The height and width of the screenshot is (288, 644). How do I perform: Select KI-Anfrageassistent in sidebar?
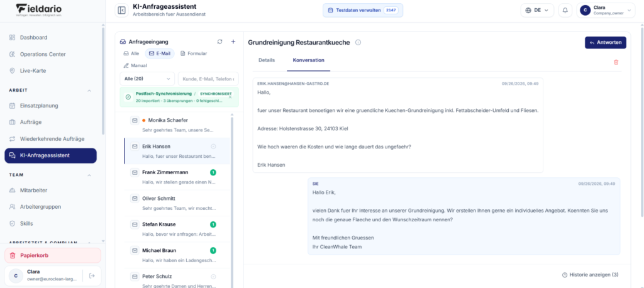pos(51,156)
